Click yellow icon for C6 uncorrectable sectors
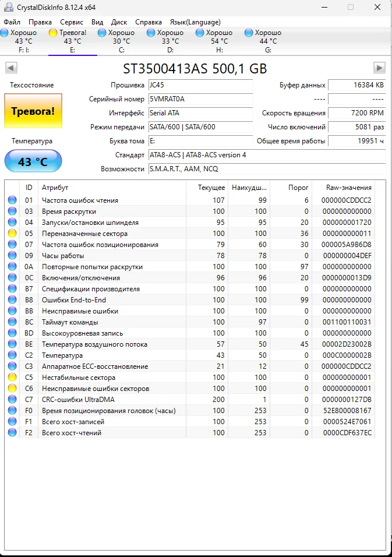 pos(12,388)
